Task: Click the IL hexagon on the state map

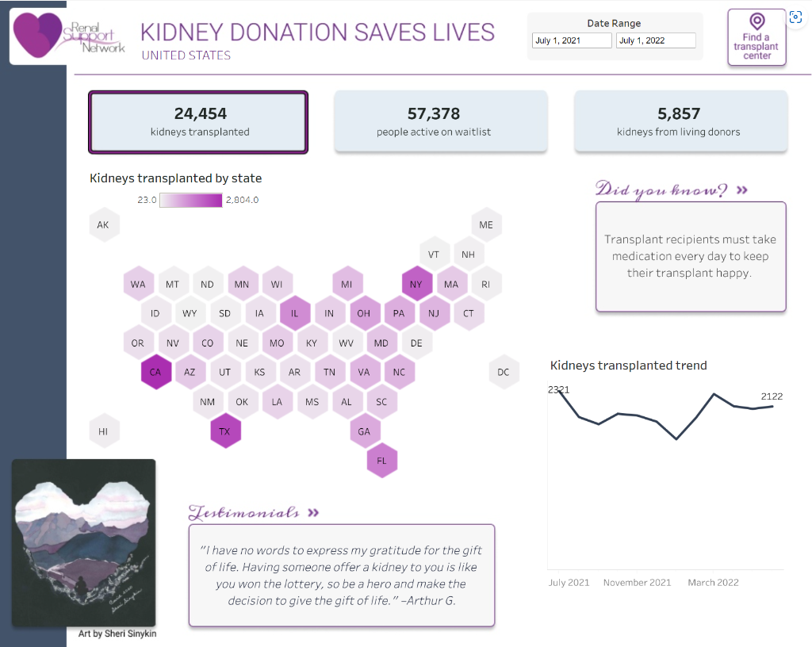Action: point(295,312)
